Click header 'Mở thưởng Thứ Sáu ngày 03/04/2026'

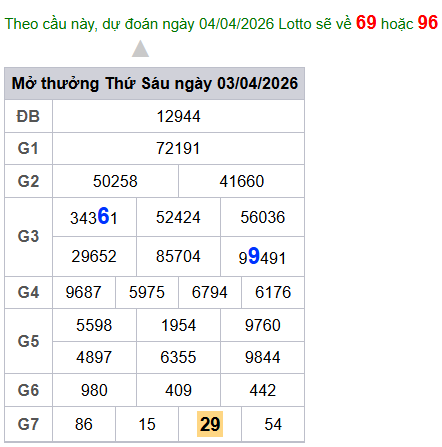point(155,83)
